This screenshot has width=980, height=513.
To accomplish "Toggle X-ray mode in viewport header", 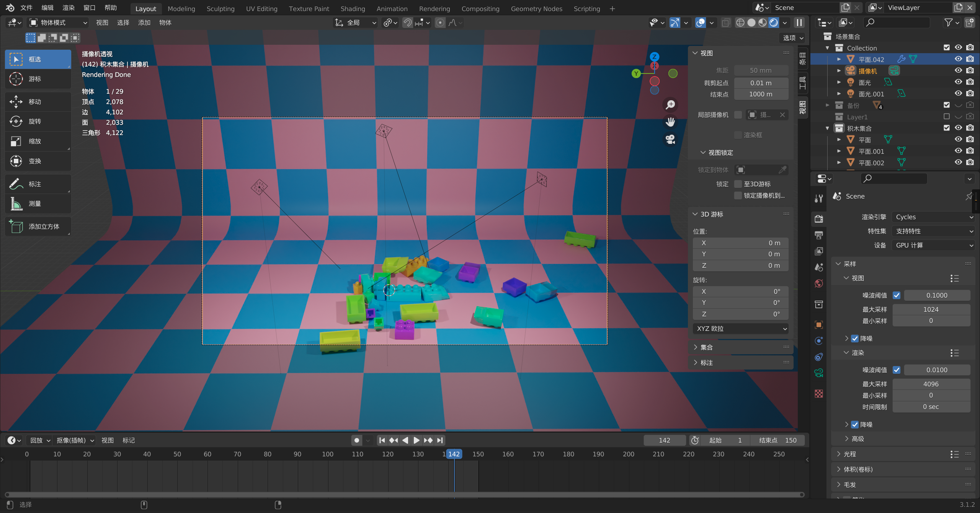I will [x=726, y=23].
